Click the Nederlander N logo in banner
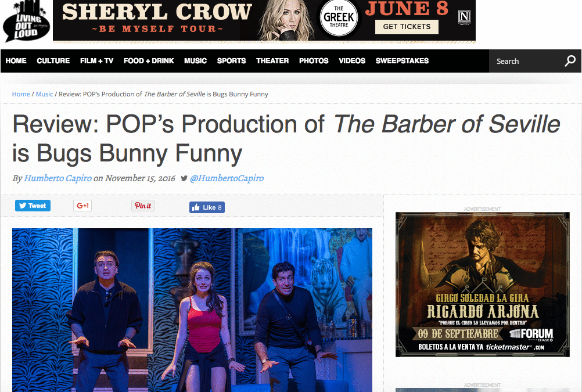The height and width of the screenshot is (392, 582). [464, 17]
